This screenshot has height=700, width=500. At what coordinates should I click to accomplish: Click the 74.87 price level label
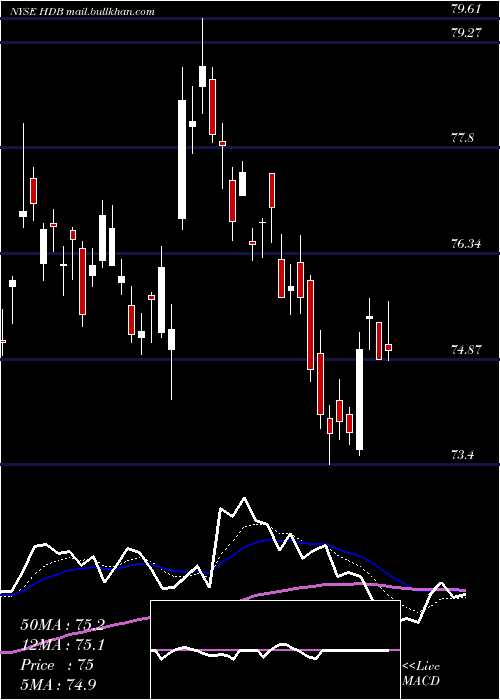pyautogui.click(x=466, y=350)
